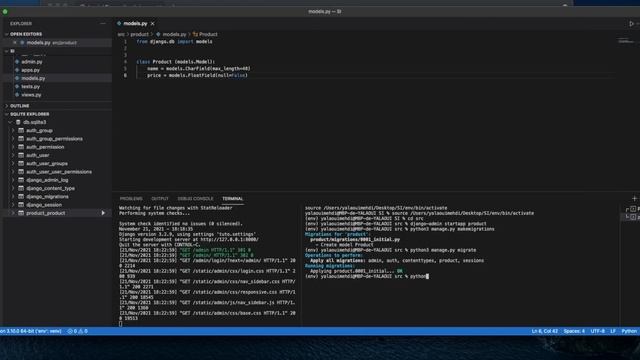This screenshot has height=360, width=640.
Task: Change encoding via UTF-8 indicator
Action: point(598,331)
